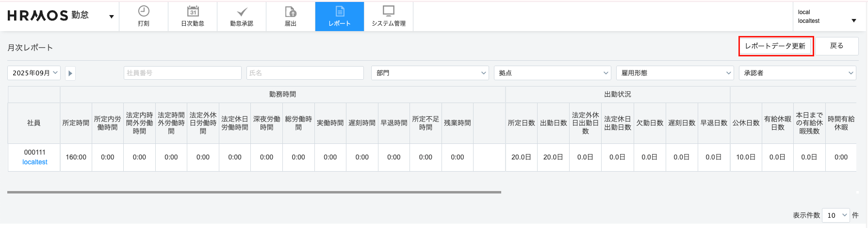Image resolution: width=868 pixels, height=228 pixels.
Task: Expand the HRMOS product switcher arrow
Action: [x=111, y=17]
